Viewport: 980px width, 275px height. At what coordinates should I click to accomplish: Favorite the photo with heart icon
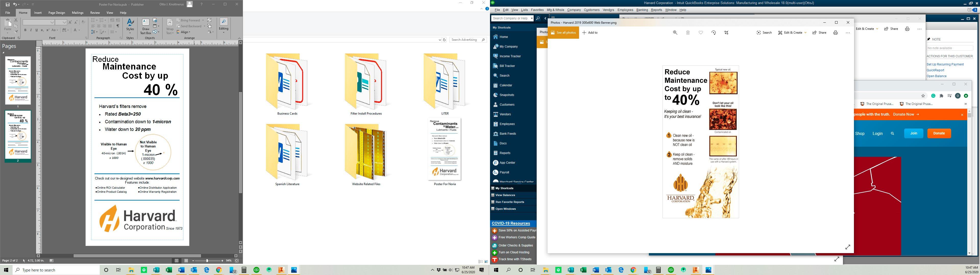click(700, 33)
